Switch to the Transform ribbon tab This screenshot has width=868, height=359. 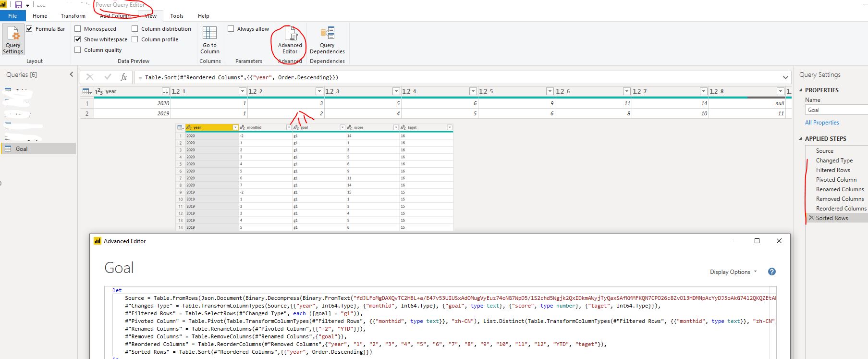coord(73,16)
